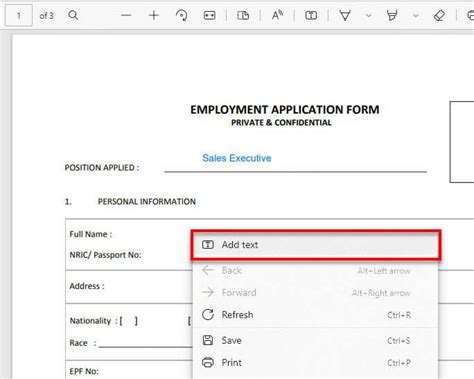Click the Forward context menu entry
This screenshot has height=379, width=474.
pos(315,293)
